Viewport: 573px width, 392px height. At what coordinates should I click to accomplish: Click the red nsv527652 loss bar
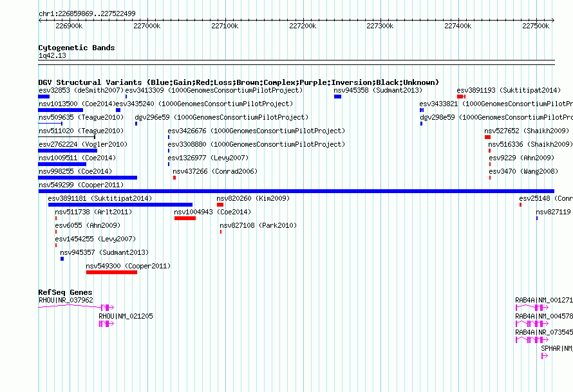point(487,137)
